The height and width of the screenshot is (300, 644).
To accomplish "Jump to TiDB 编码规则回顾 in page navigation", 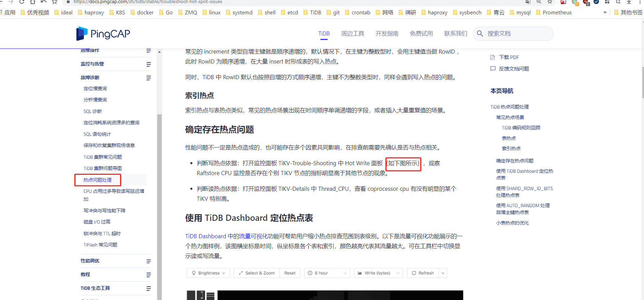I will (x=521, y=128).
